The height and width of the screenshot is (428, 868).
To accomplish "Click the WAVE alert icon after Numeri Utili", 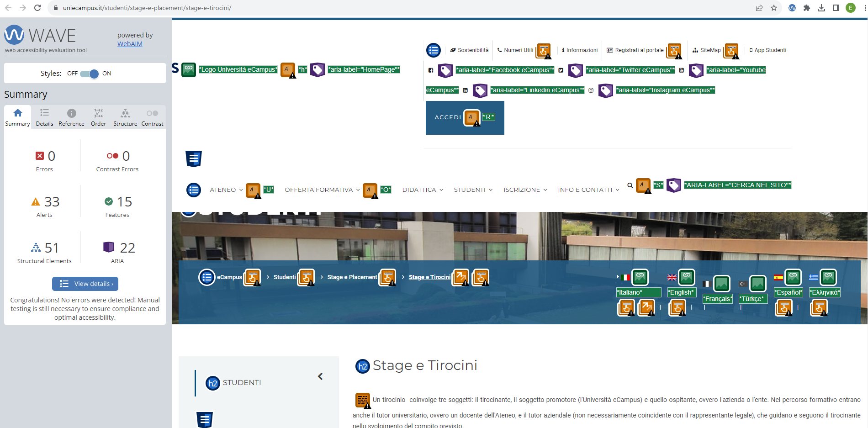I will (x=544, y=51).
